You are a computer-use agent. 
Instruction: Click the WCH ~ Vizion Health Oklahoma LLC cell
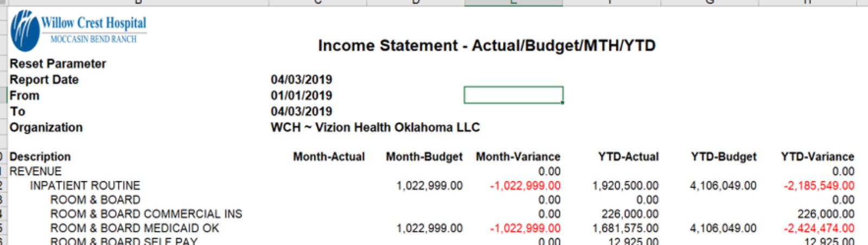[x=375, y=128]
